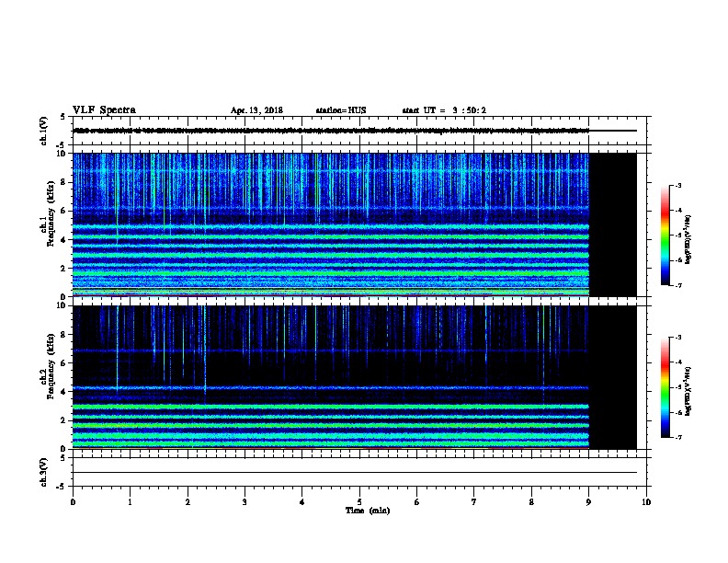The width and height of the screenshot is (728, 563).
Task: Click the "station=HUS" header label
Action: coord(341,110)
